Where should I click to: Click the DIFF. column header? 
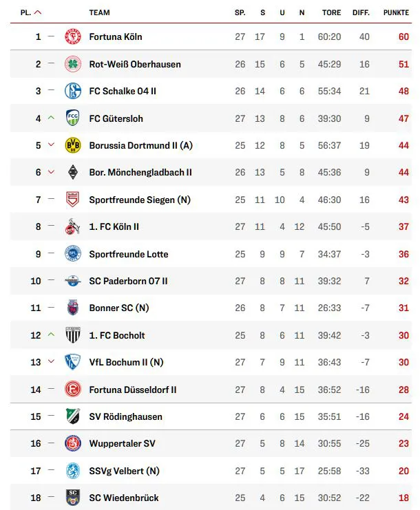[x=361, y=12]
